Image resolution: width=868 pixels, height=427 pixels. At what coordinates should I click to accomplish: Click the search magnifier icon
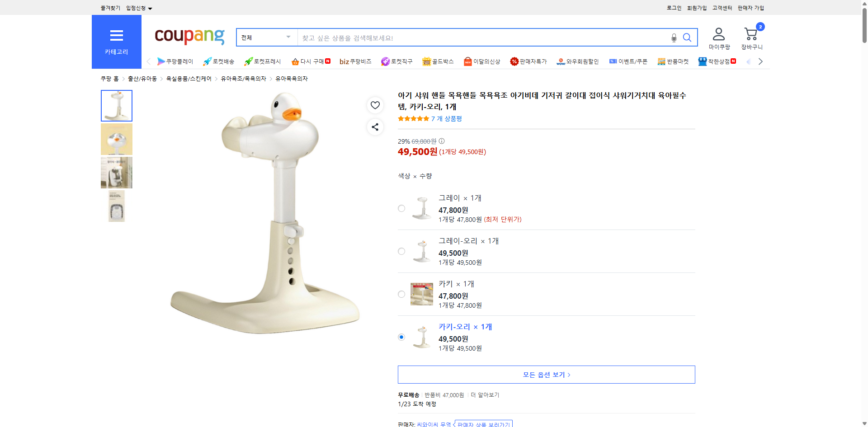(x=687, y=38)
